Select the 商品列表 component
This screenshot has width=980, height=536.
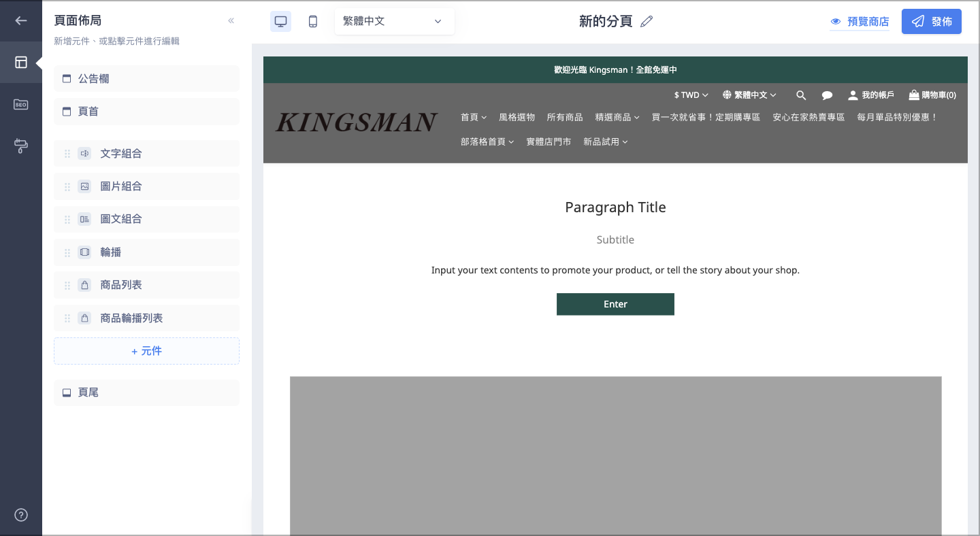(146, 285)
